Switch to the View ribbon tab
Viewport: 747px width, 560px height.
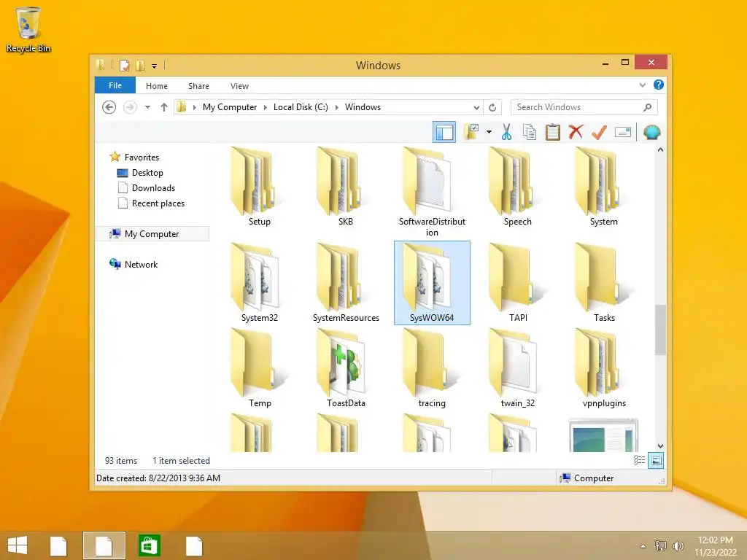[x=239, y=86]
